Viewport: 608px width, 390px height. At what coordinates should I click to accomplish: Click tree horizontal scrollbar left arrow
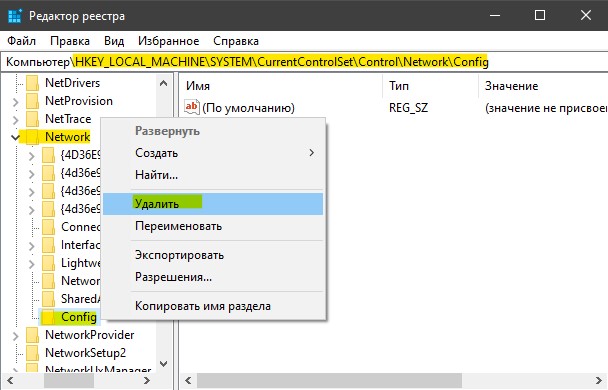(x=10, y=380)
